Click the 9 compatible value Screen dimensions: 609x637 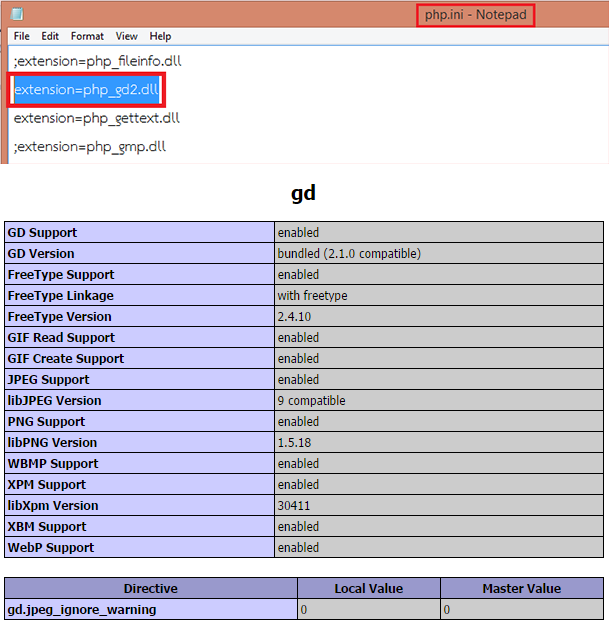pos(312,401)
